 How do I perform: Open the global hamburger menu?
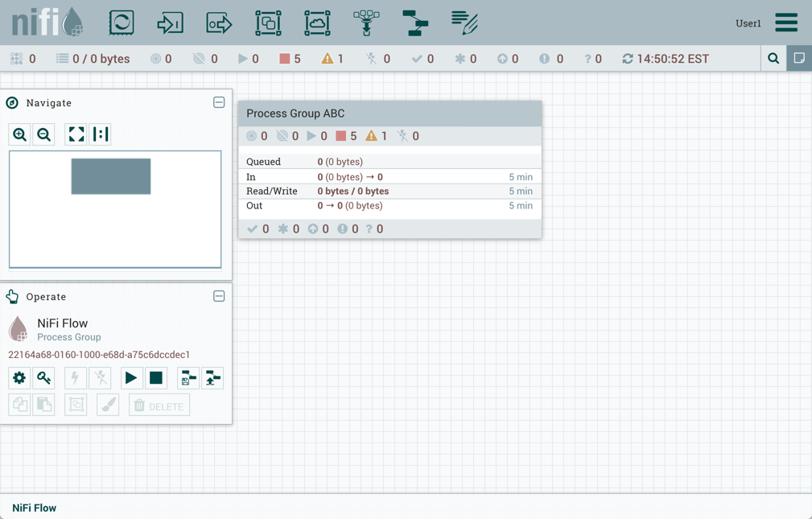tap(785, 23)
